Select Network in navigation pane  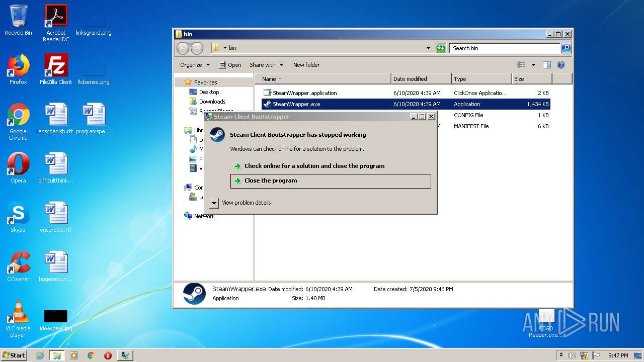[204, 216]
